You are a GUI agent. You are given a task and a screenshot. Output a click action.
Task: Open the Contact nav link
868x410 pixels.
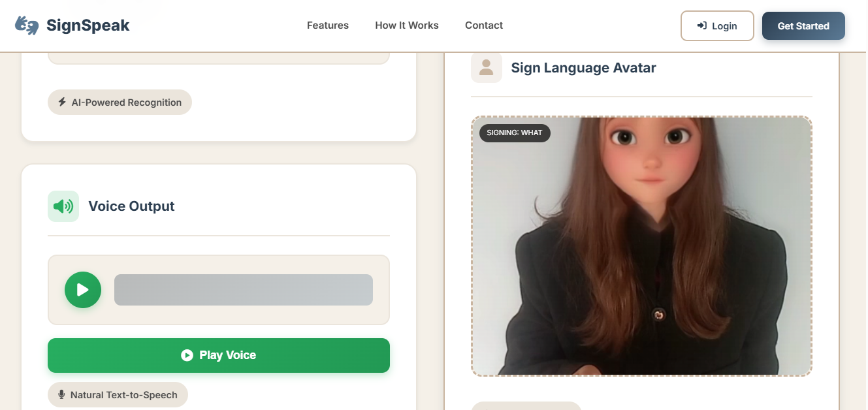[484, 25]
